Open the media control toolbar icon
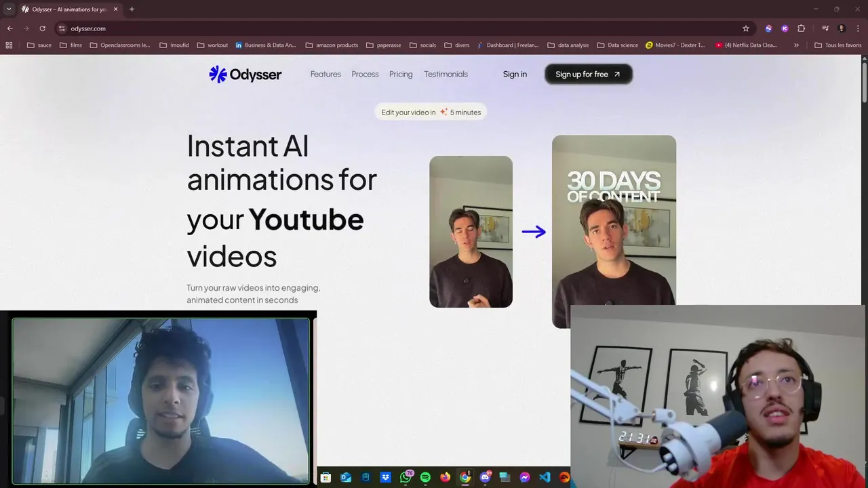 [825, 28]
